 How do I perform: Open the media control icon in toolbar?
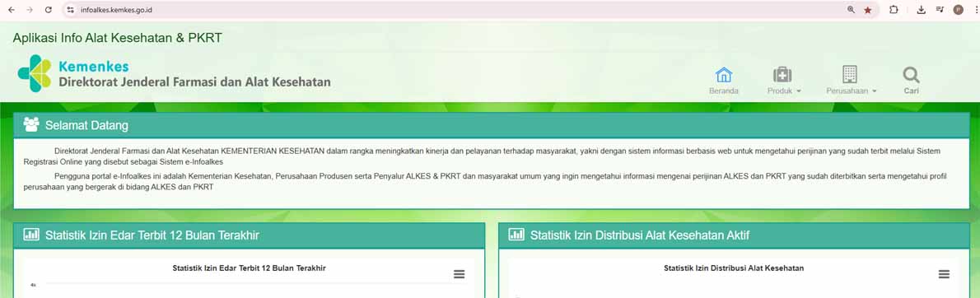coord(940,10)
